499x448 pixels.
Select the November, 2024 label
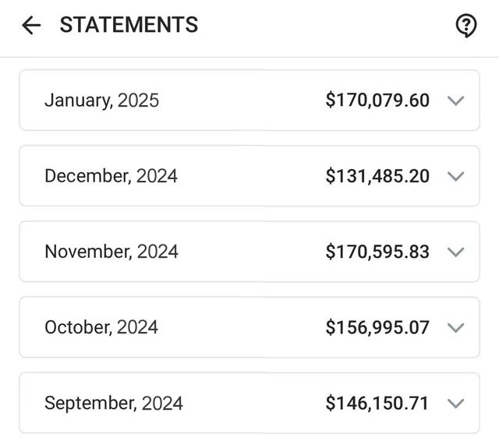[111, 252]
